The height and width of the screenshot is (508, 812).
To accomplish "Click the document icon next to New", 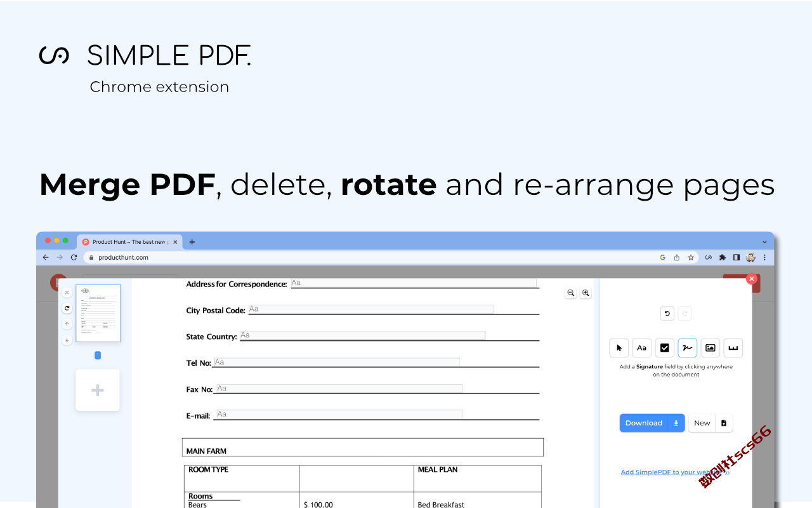I will [724, 423].
